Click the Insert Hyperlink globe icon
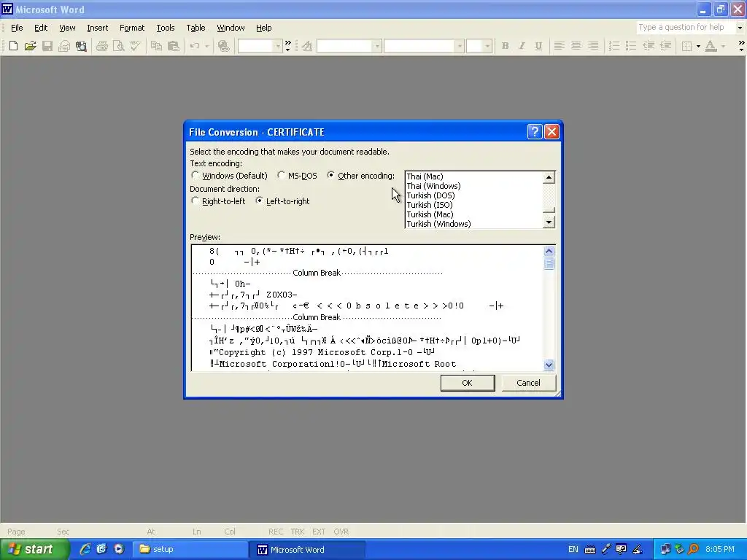 pos(223,46)
